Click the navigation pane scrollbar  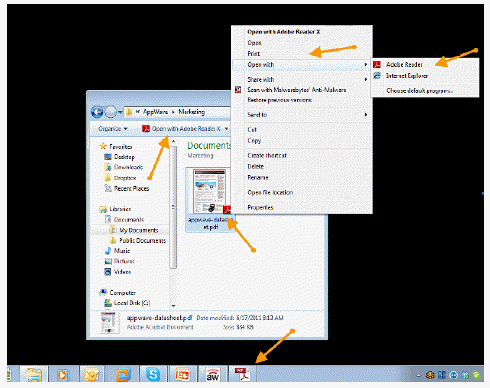[173, 223]
